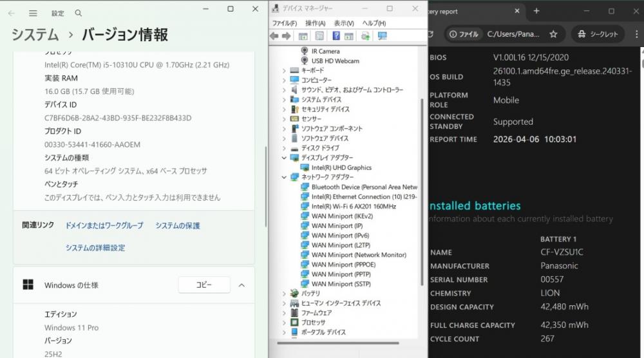Viewport: 644px width, 358px height.
Task: Bookmark this page with the star icon
Action: (x=553, y=34)
